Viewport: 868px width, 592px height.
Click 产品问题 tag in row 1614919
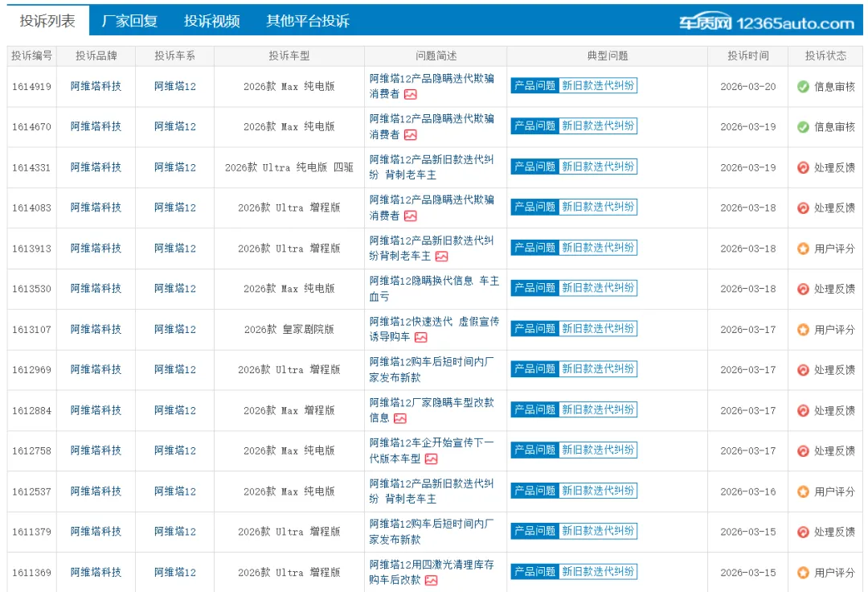point(534,85)
